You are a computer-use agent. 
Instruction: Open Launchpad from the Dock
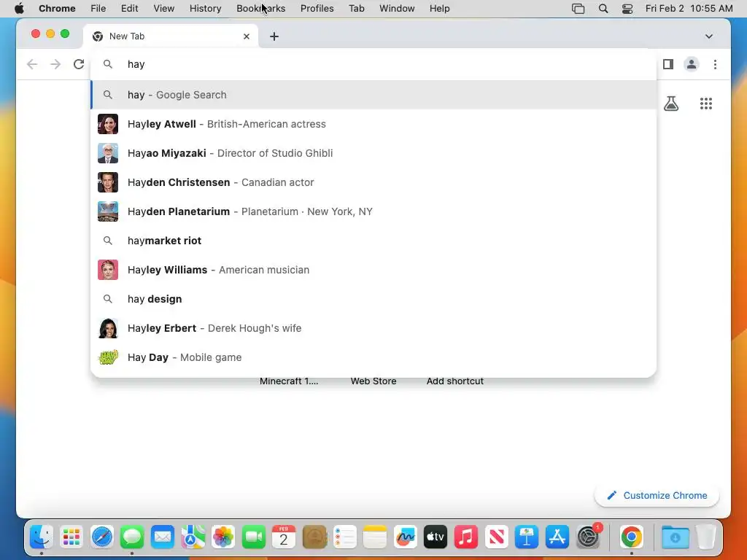click(71, 537)
